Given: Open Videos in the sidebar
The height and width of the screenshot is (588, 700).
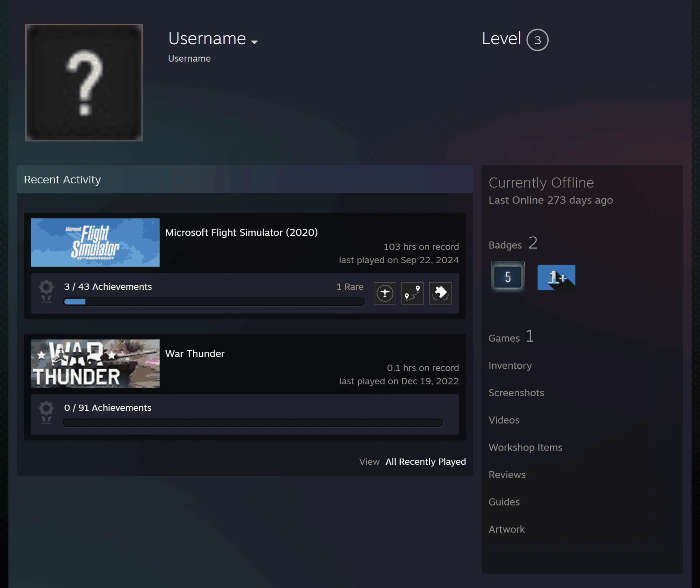Looking at the screenshot, I should click(x=504, y=420).
